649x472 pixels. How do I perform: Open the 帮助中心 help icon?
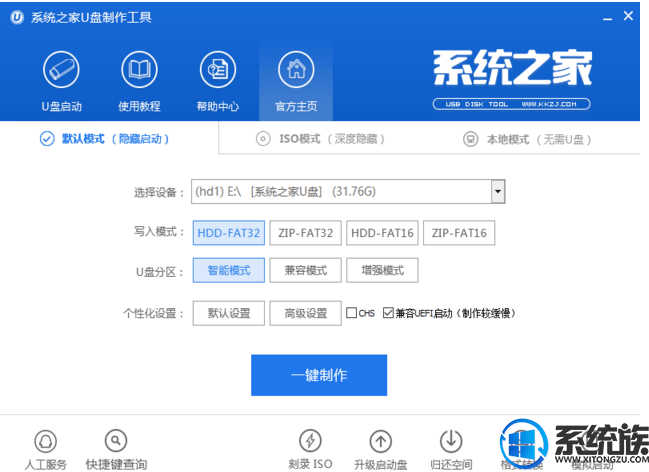click(x=218, y=70)
